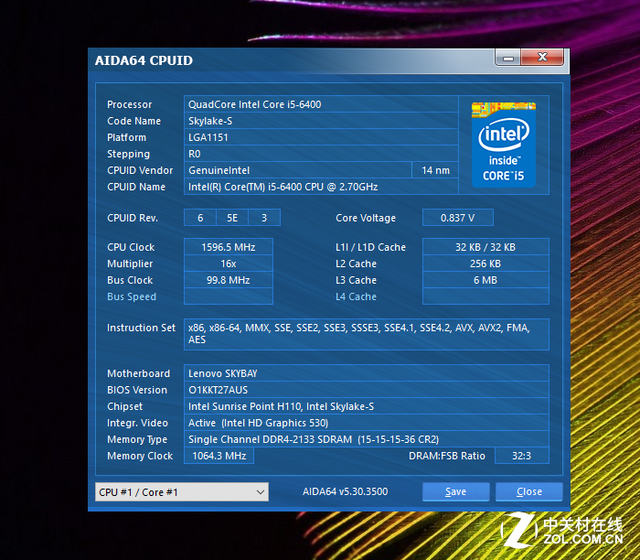
Task: Select the Processor value QuadCore Intel Core i5-6400
Action: [321, 104]
